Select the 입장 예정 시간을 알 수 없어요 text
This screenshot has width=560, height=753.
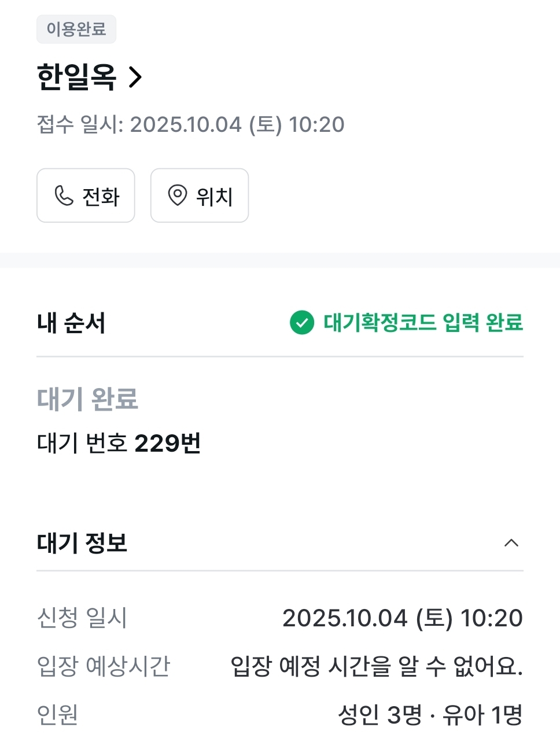tap(377, 666)
